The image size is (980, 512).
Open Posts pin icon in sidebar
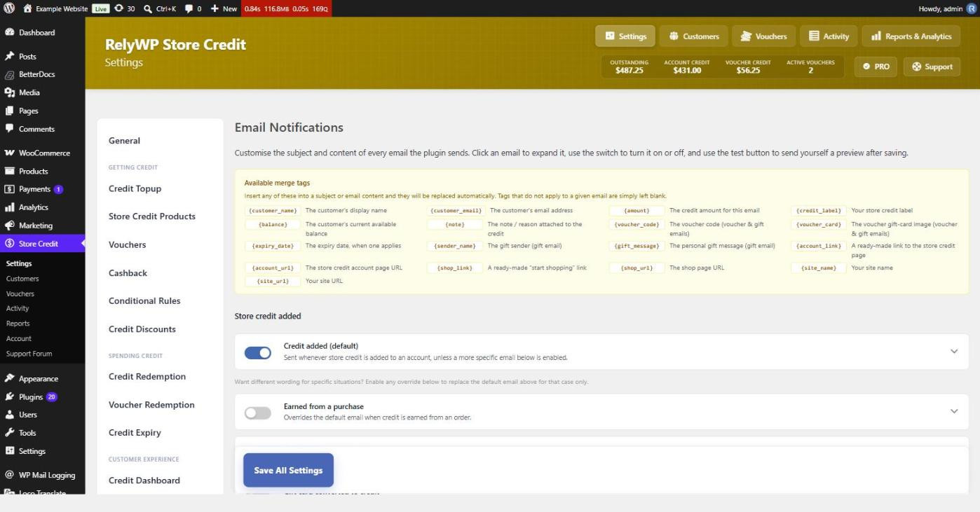coord(10,56)
